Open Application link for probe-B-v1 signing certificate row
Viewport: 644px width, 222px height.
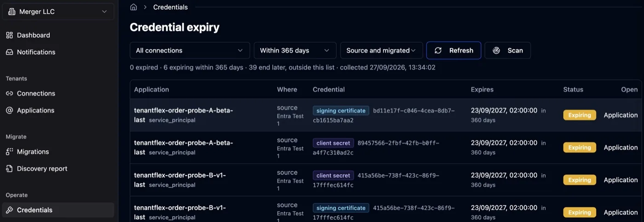click(x=621, y=212)
